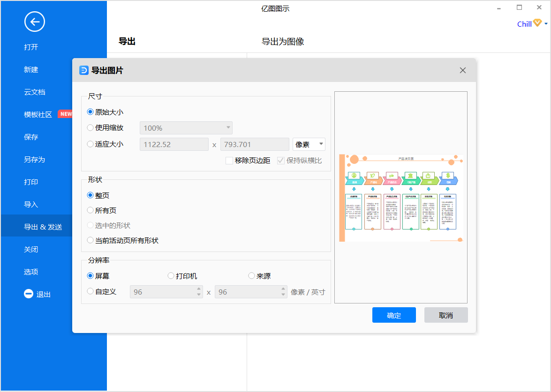
Task: Choose the 使用缩放 radio option
Action: pos(91,128)
